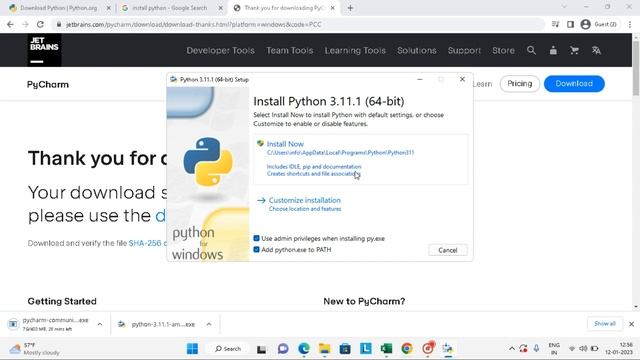Open the JetBrains site search icon
This screenshot has height=360, width=640.
[x=531, y=50]
